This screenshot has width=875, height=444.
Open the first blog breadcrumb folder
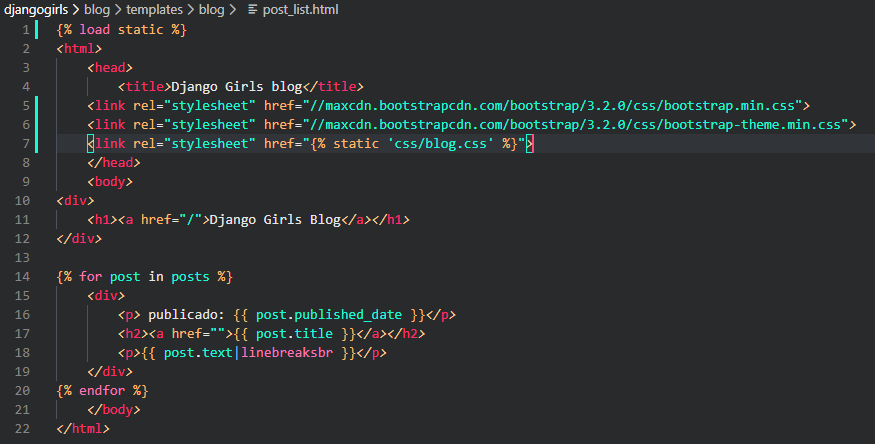pyautogui.click(x=97, y=9)
